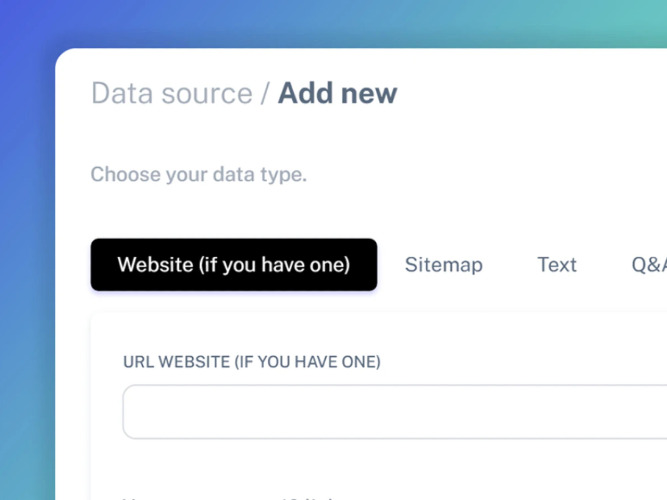Select the 'Website (if you have one)' tab

pos(233,265)
